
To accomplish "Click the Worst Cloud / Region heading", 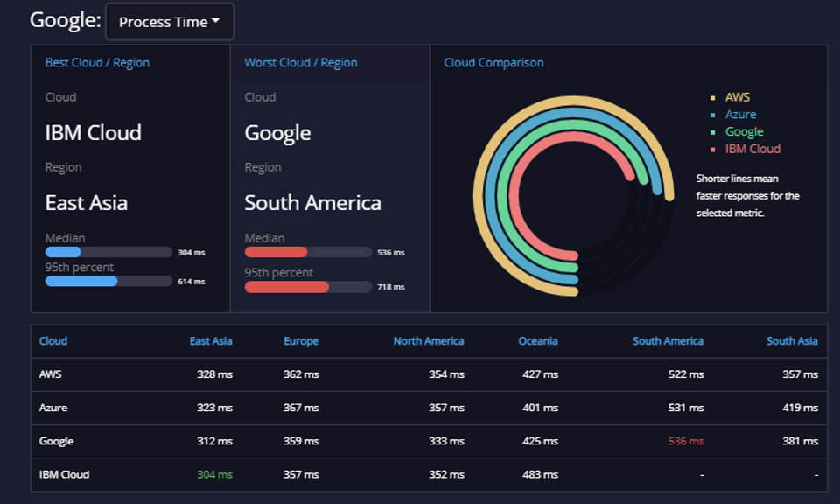I will click(300, 63).
